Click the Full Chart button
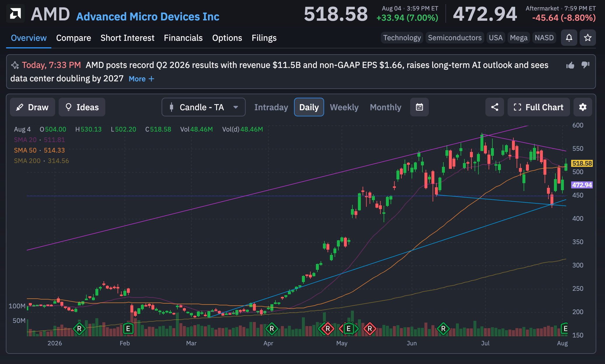The height and width of the screenshot is (364, 605). 538,107
